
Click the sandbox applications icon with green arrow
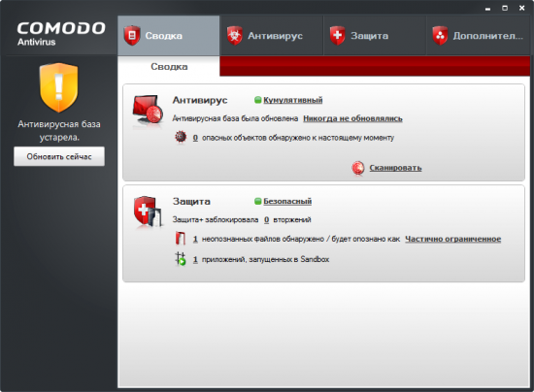click(x=181, y=259)
